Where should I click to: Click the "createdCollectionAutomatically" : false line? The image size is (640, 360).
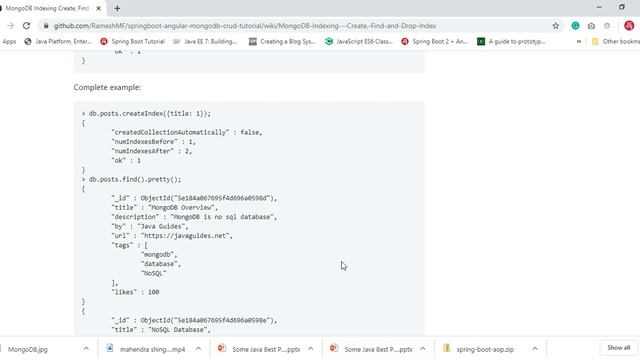point(187,132)
